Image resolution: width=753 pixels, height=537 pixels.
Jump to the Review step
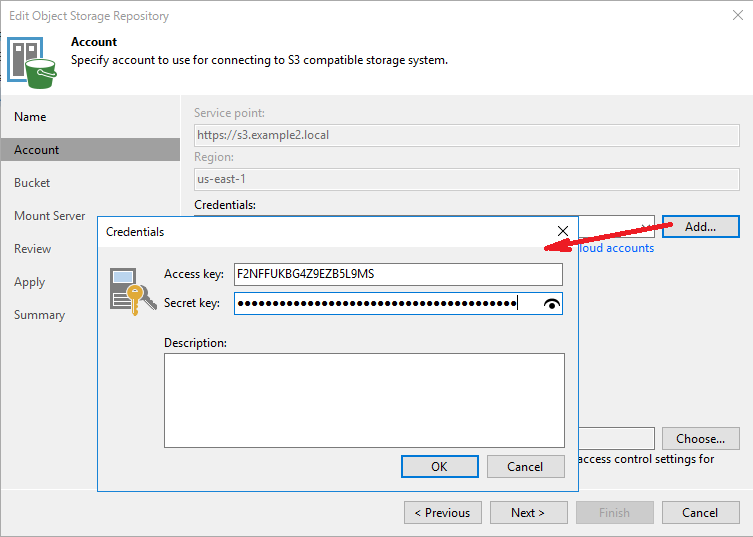point(32,249)
